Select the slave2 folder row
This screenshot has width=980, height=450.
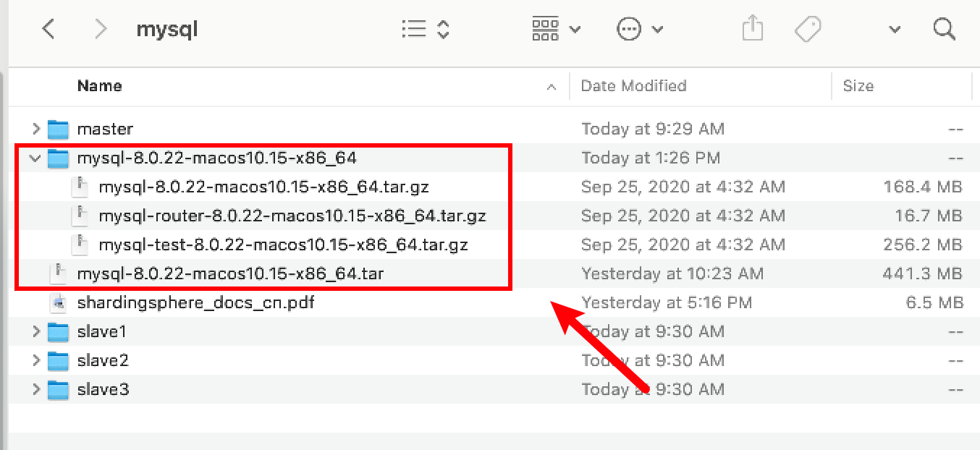[x=102, y=360]
